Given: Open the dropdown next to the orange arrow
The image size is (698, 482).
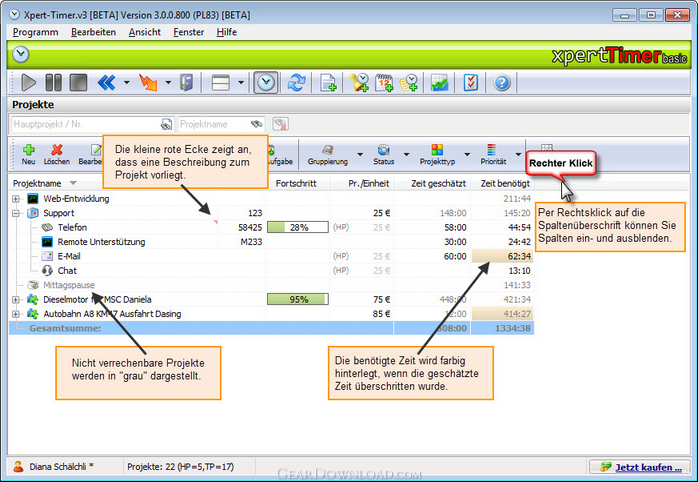Looking at the screenshot, I should (168, 82).
